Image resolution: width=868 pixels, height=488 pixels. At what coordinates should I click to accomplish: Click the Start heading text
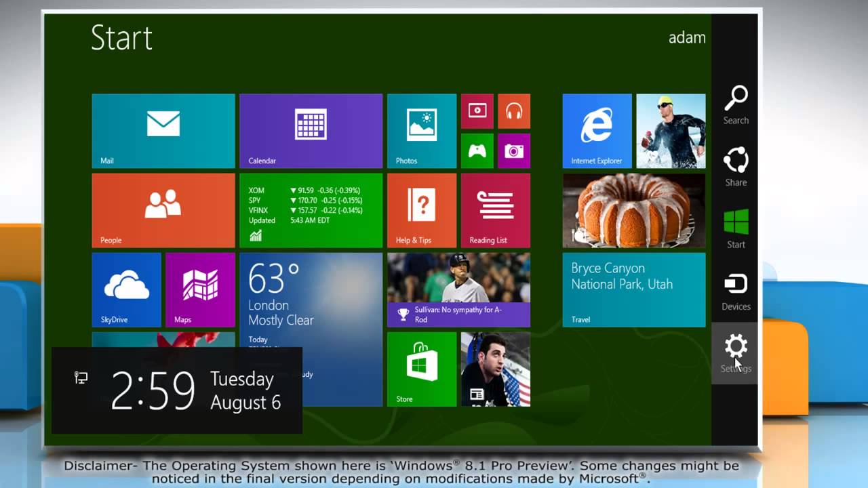pyautogui.click(x=121, y=37)
